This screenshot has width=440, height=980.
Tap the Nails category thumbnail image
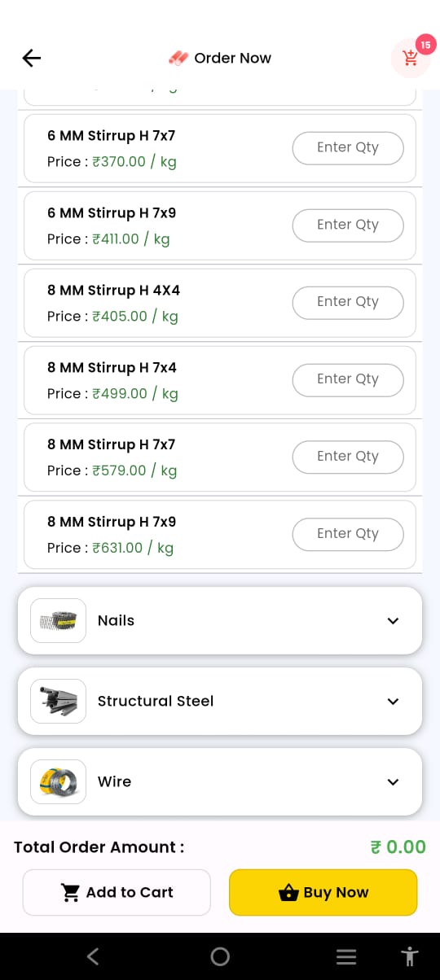pos(58,620)
